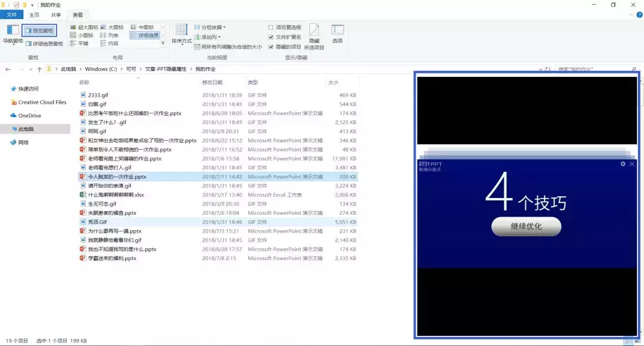Go up one folder level arrow
644x346 pixels.
39,69
